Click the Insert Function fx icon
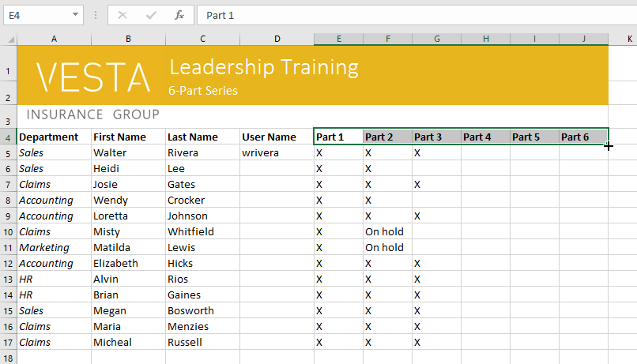This screenshot has height=364, width=637. (179, 15)
